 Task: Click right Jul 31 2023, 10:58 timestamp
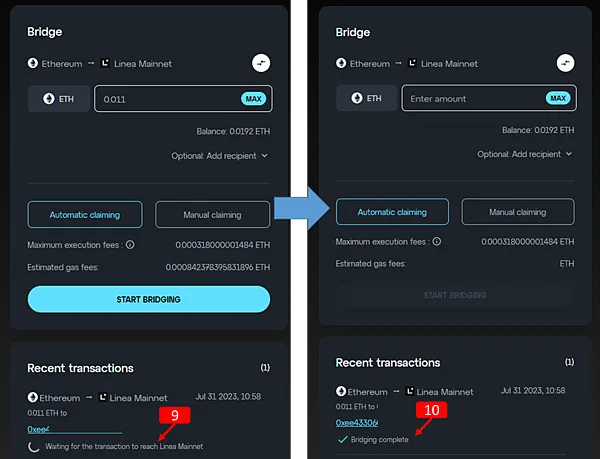point(533,391)
